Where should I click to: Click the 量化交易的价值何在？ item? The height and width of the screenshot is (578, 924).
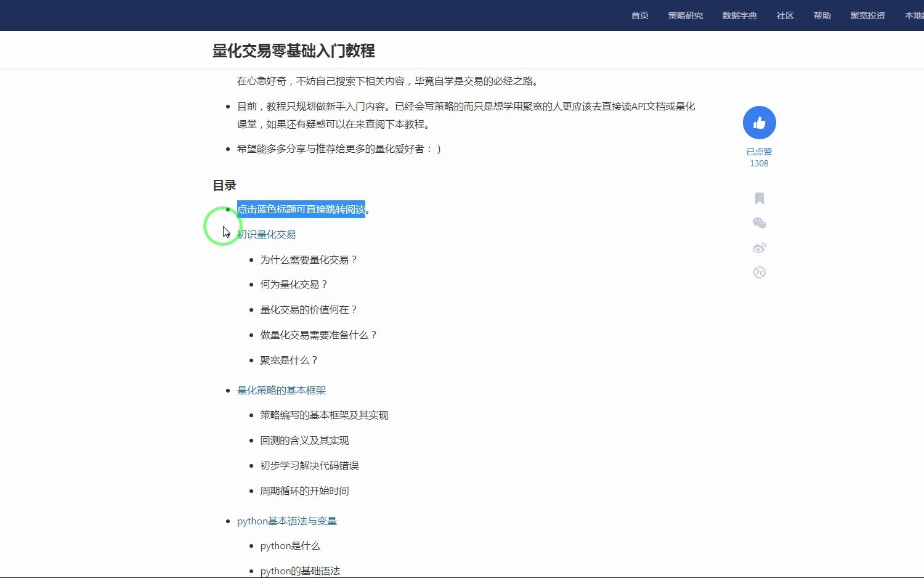309,310
